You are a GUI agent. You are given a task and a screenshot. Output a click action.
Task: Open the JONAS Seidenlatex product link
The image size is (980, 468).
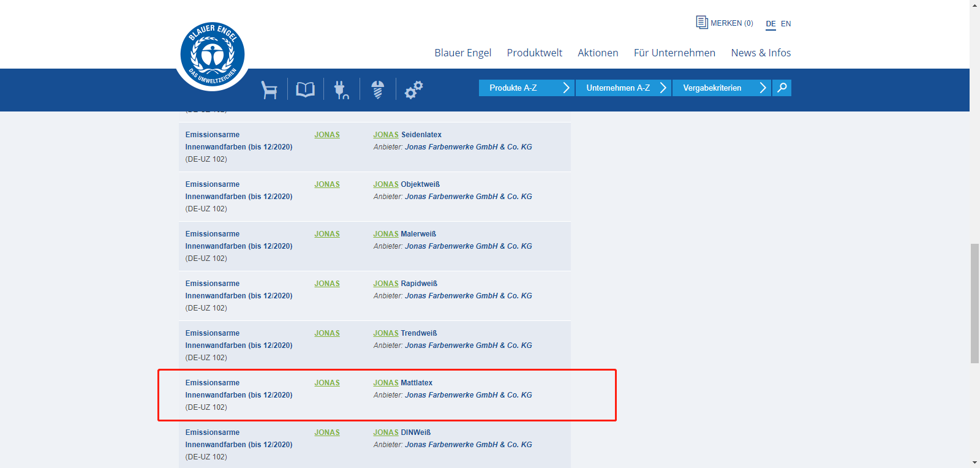pyautogui.click(x=407, y=135)
